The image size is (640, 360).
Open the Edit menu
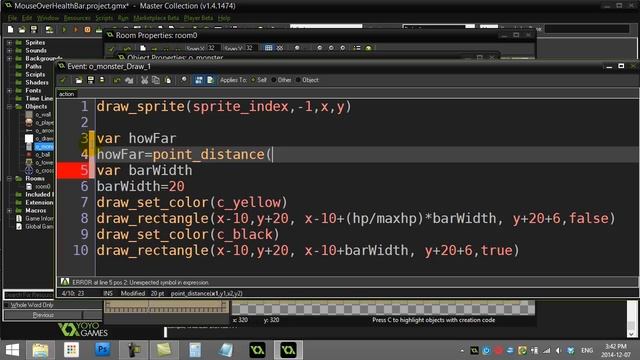pos(27,18)
